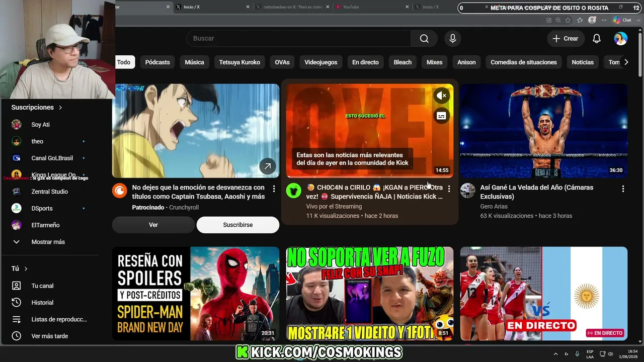The image size is (644, 362).
Task: Expand Mostrar más in subscriptions
Action: tap(48, 242)
